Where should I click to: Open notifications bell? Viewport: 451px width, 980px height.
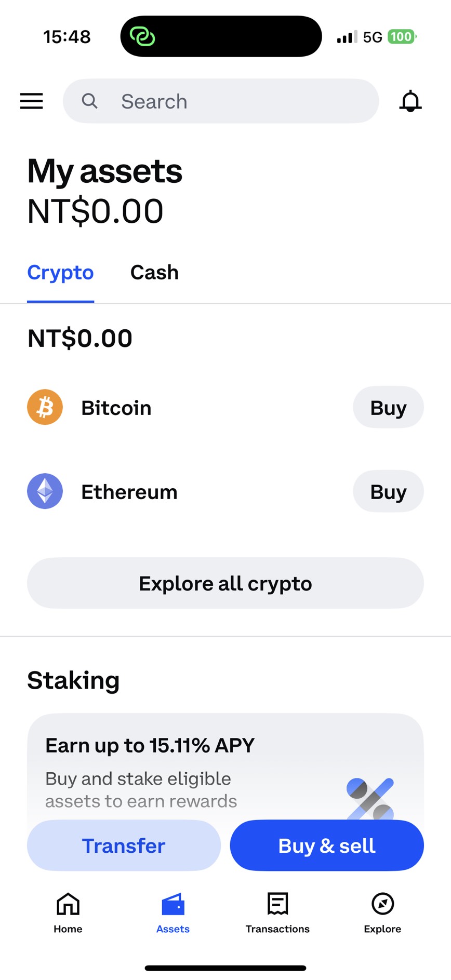410,101
